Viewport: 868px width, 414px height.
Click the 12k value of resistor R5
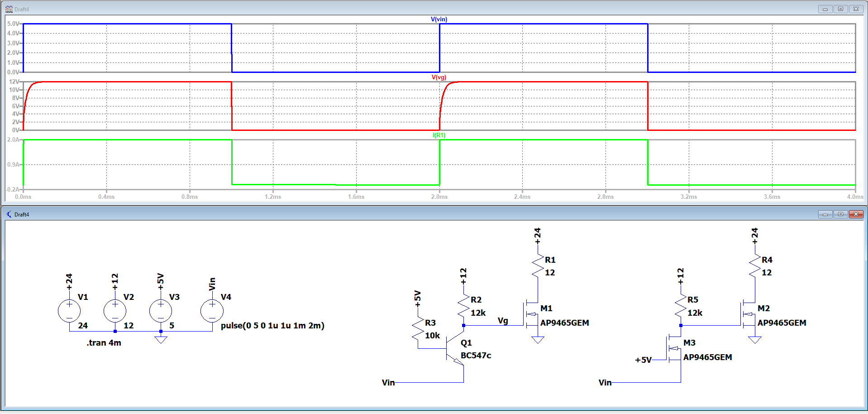[695, 313]
